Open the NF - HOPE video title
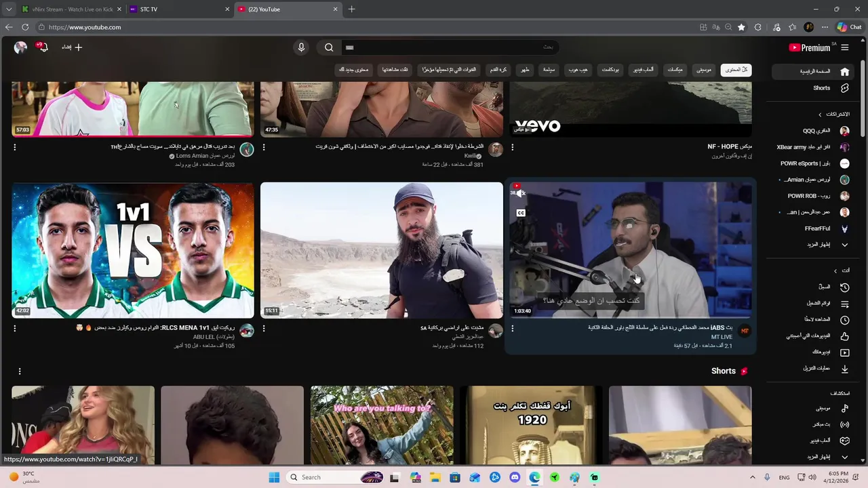This screenshot has width=868, height=488. coord(729,146)
